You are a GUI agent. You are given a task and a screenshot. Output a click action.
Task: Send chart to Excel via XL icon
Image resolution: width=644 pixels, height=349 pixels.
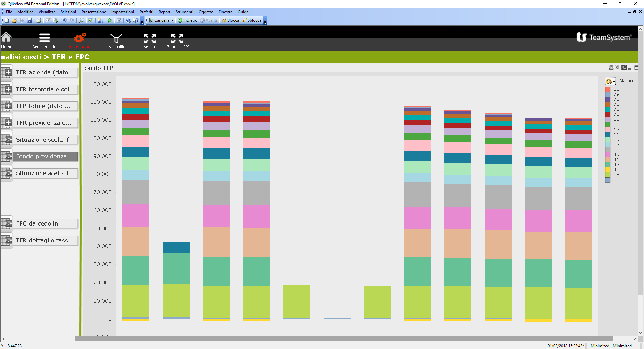(x=617, y=68)
